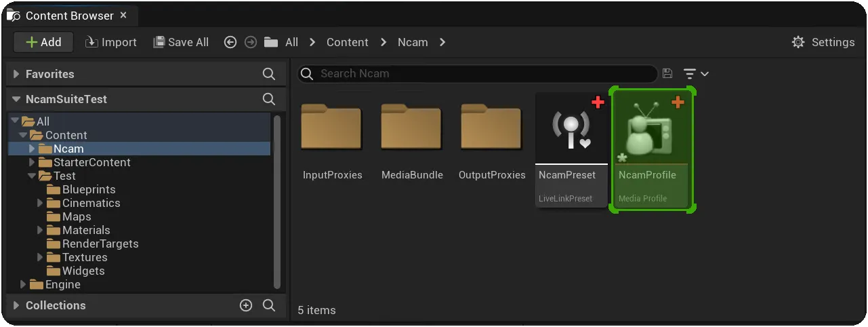Select All in the breadcrumb path
The width and height of the screenshot is (868, 327).
pyautogui.click(x=291, y=42)
